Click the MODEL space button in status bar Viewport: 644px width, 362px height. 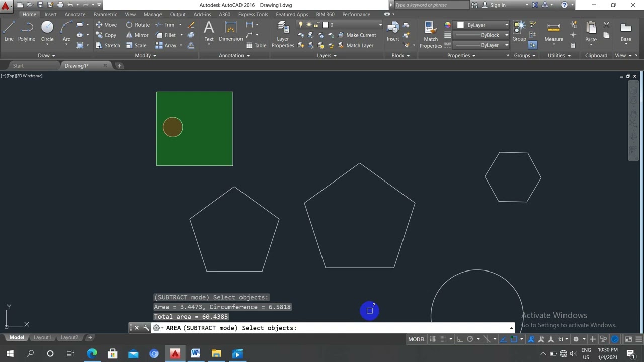417,339
